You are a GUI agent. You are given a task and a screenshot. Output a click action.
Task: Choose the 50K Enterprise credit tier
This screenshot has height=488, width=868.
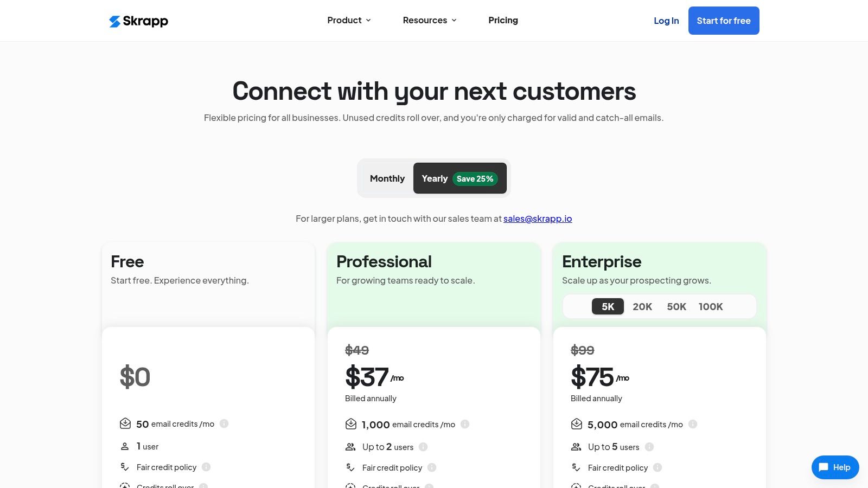tap(676, 307)
